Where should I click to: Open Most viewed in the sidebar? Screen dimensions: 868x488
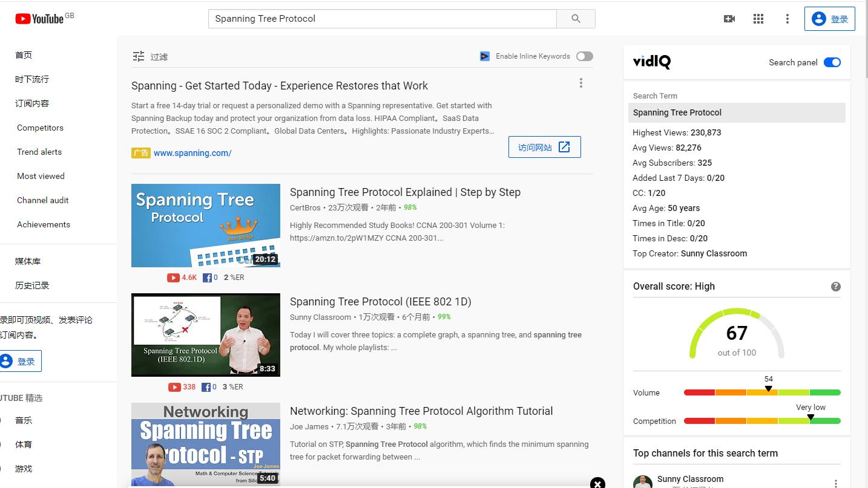(41, 176)
